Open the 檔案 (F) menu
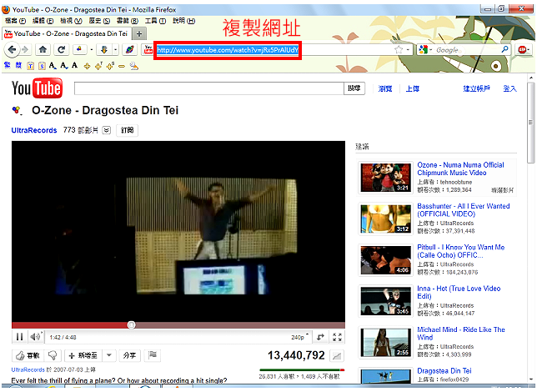This screenshot has width=542, height=392. (x=16, y=21)
